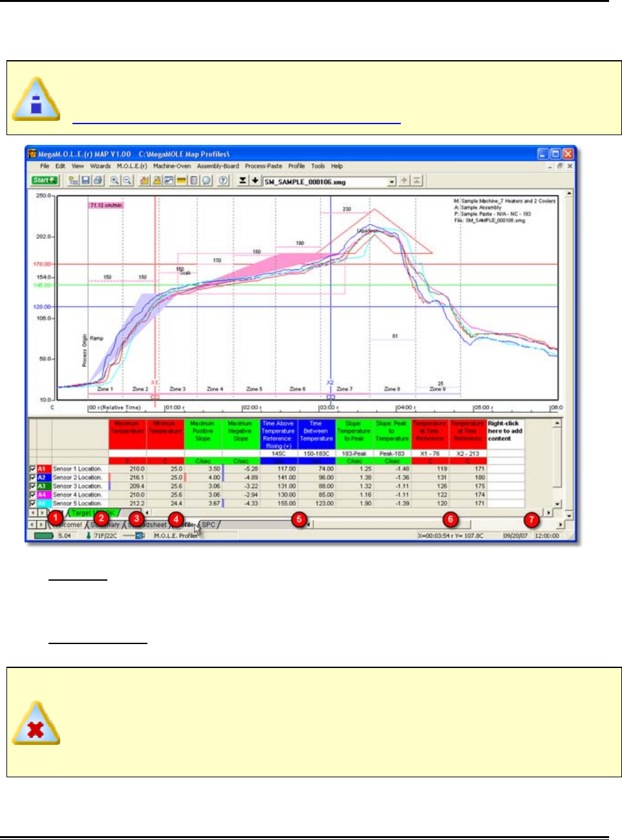The height and width of the screenshot is (840, 622).
Task: Click the data table scrollbar up arrow
Action: point(557,424)
